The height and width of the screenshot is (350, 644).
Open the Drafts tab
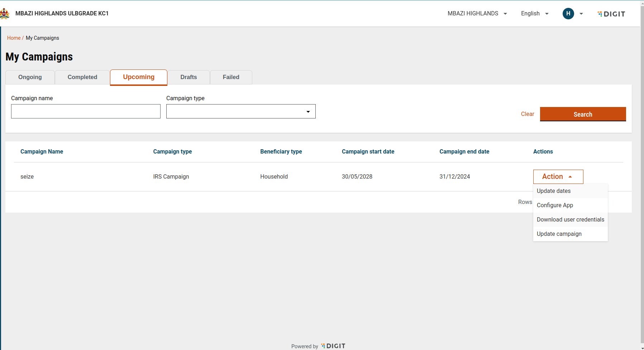(189, 77)
